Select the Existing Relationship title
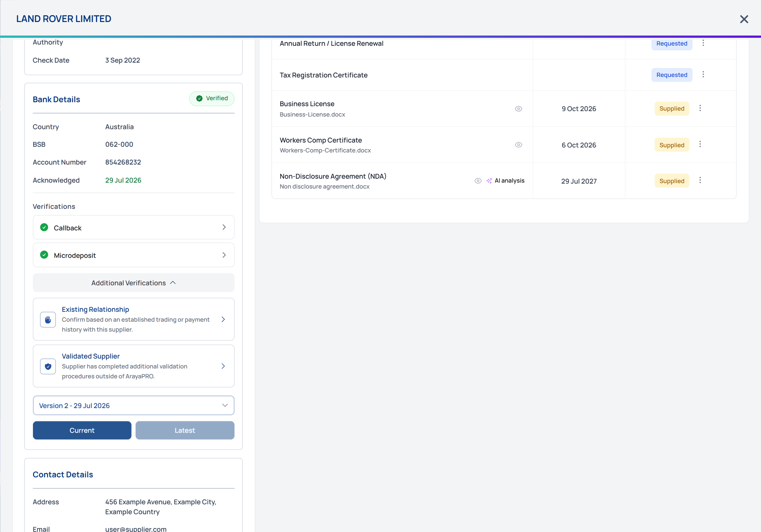Viewport: 761px width, 532px height. click(x=95, y=309)
